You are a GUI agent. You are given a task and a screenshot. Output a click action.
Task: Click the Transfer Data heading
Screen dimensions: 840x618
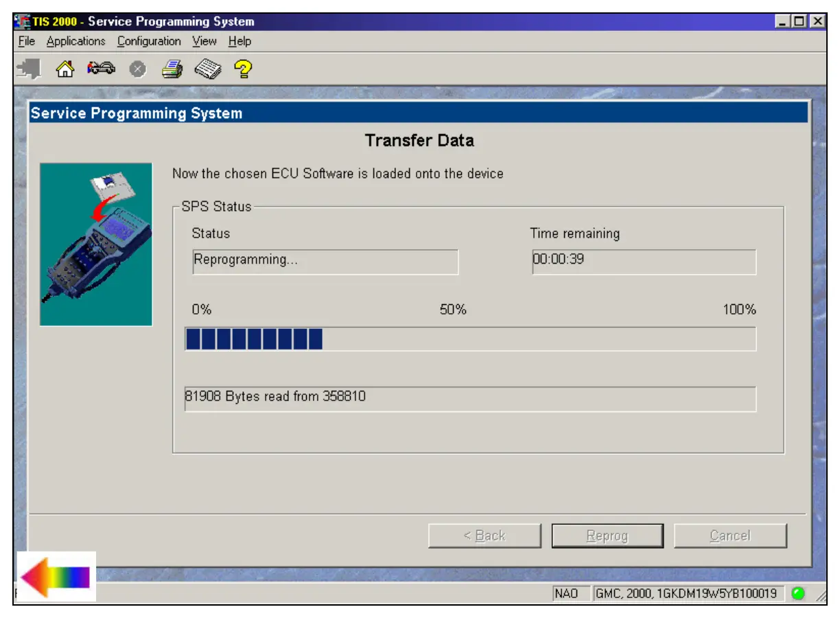419,141
